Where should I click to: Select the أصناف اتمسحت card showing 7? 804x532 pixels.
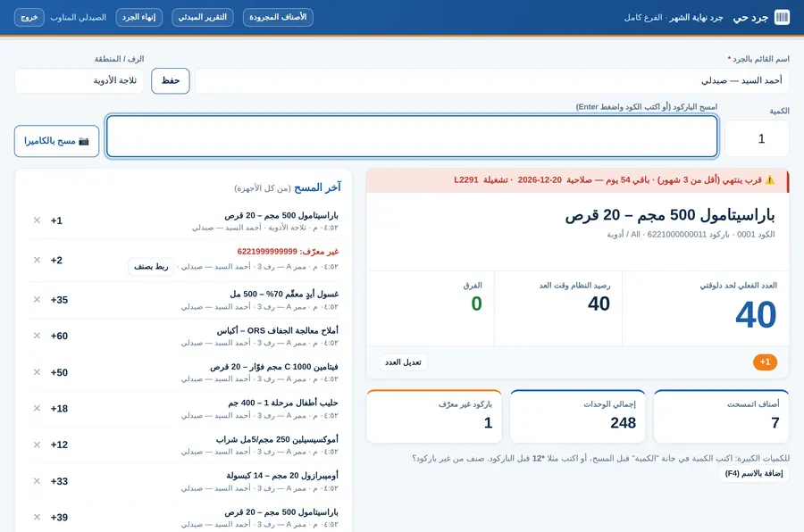point(721,416)
